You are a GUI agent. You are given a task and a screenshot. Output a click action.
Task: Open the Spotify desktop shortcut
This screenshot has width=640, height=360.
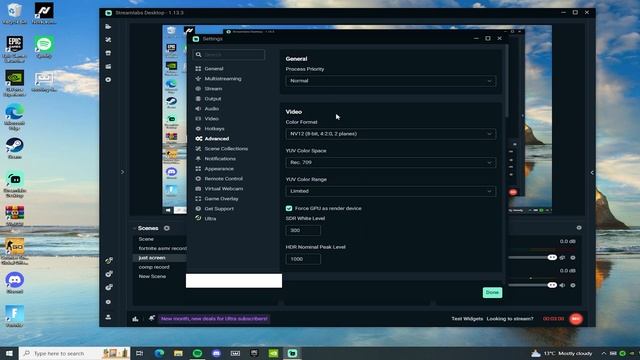coord(44,47)
